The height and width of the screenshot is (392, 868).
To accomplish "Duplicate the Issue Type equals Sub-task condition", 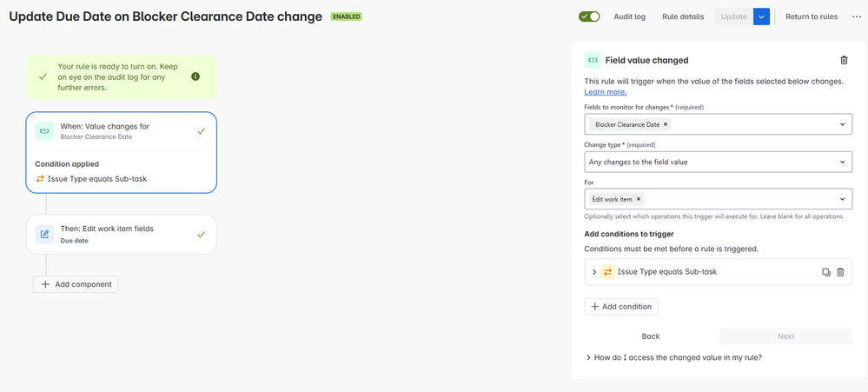I will point(826,272).
